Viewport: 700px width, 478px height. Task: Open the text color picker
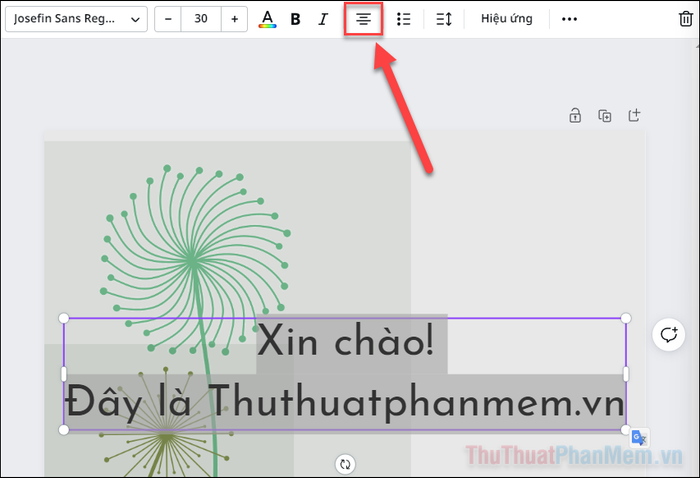tap(267, 19)
